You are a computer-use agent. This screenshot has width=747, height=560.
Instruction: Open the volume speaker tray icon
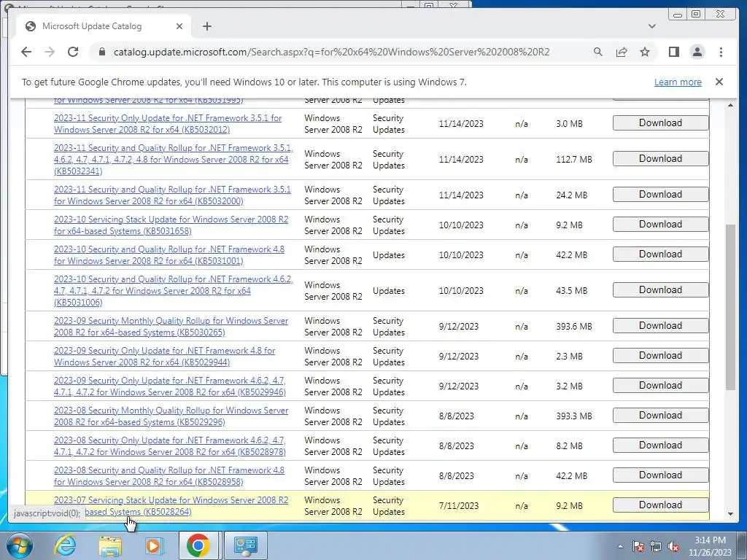[673, 546]
